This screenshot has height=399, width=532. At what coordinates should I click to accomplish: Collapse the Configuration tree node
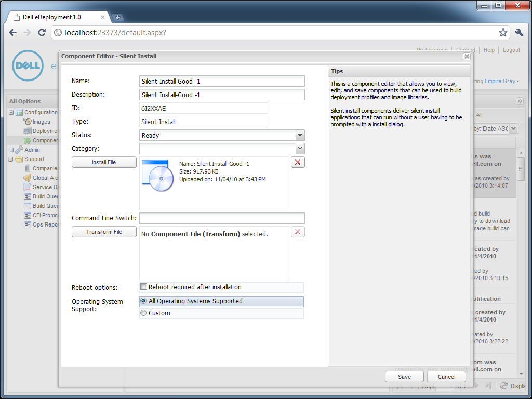(11, 112)
